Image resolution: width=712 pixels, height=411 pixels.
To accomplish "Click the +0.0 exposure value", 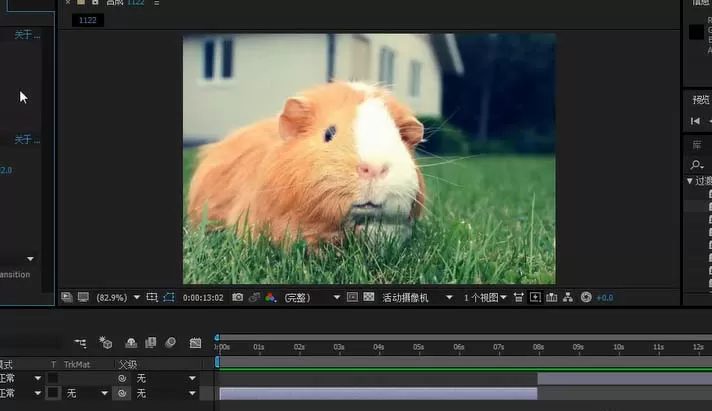I will click(604, 298).
